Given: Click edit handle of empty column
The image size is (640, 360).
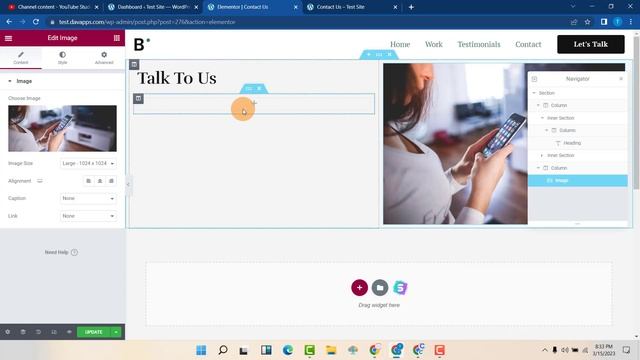Looking at the screenshot, I should (x=138, y=98).
